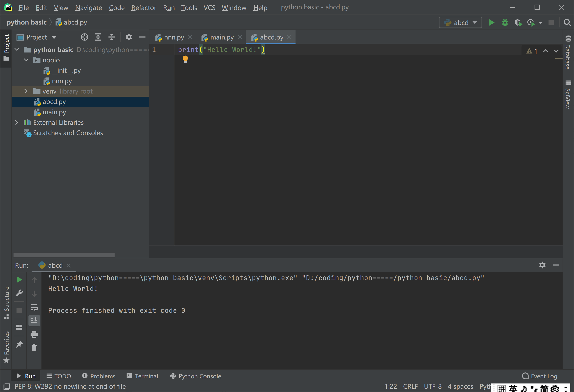Change CRLF line separator in status bar
Screen dimensions: 574x392
click(x=410, y=386)
